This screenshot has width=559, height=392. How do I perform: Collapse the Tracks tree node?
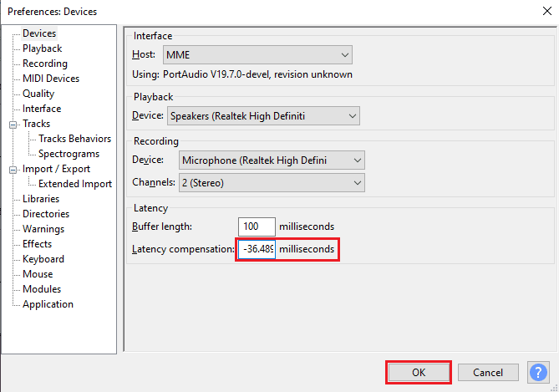(13, 125)
